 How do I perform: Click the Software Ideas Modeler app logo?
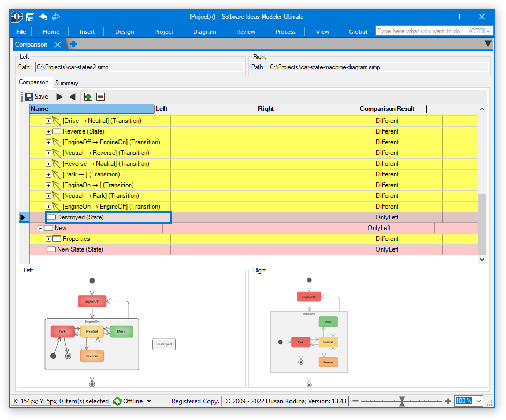coord(17,17)
